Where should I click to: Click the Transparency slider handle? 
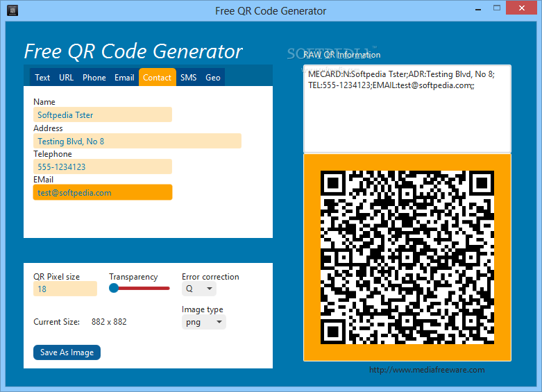coord(114,288)
